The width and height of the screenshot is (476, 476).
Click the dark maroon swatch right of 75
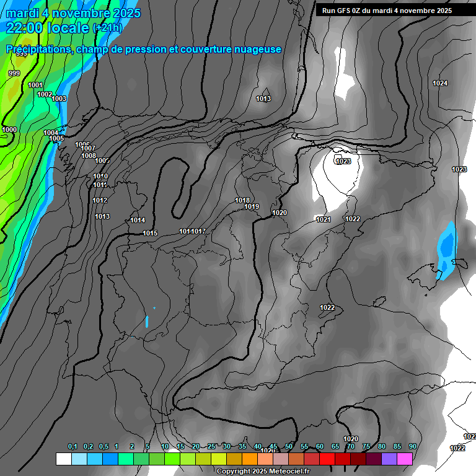pos(374,459)
